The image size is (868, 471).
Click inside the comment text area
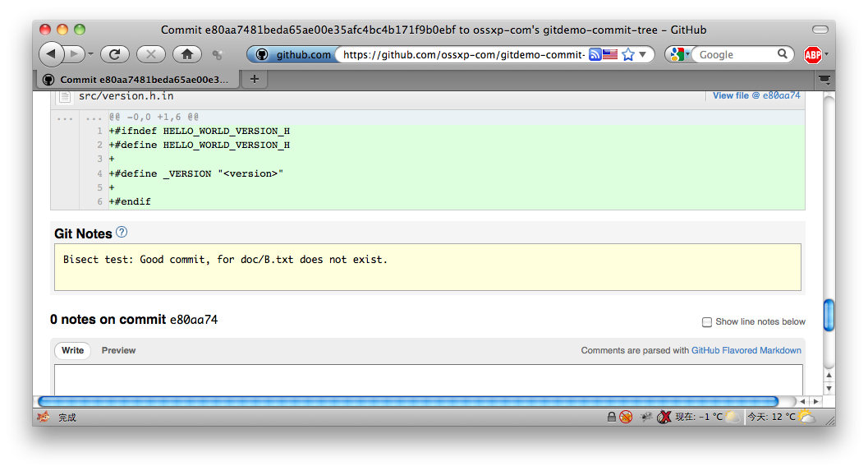[429, 380]
